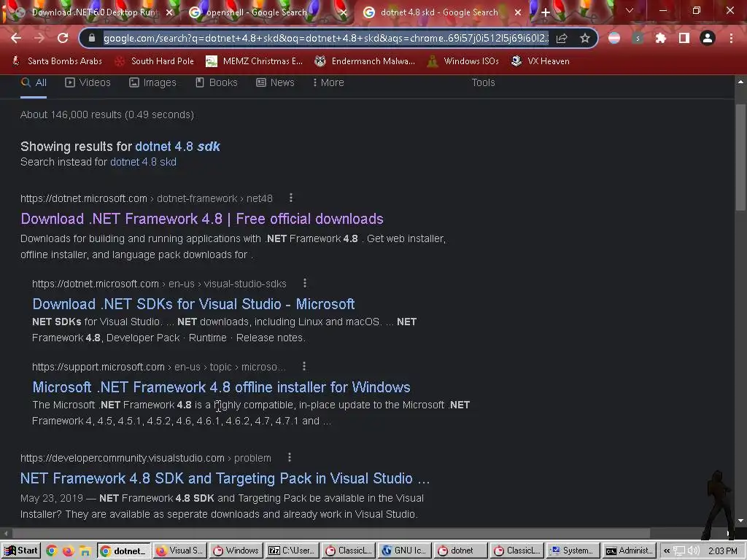Switch to System... taskbar window
Viewport: 747px width, 560px height.
click(x=572, y=551)
